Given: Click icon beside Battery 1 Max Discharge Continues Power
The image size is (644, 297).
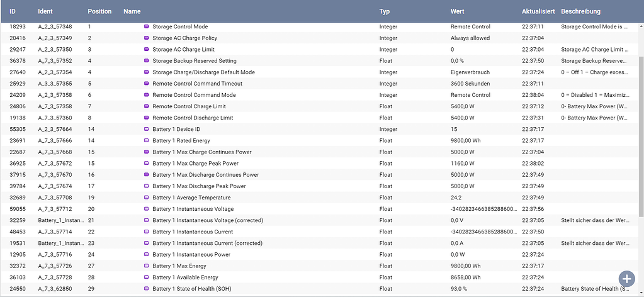Looking at the screenshot, I should coord(147,175).
